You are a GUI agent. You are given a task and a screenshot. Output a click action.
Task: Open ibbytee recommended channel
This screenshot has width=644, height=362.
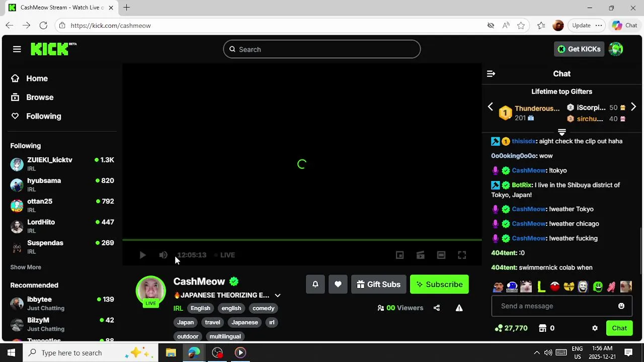[63, 303]
